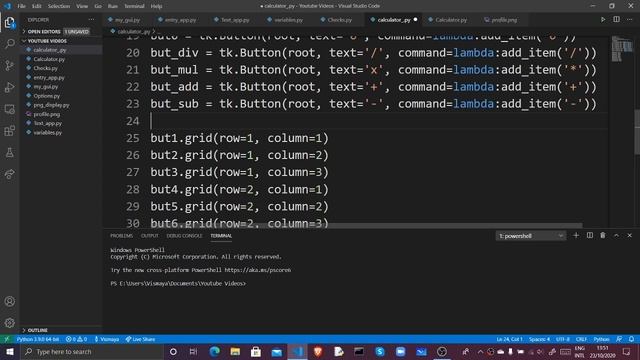This screenshot has height=360, width=640.
Task: Open the Accounts menu icon
Action: [x=10, y=302]
